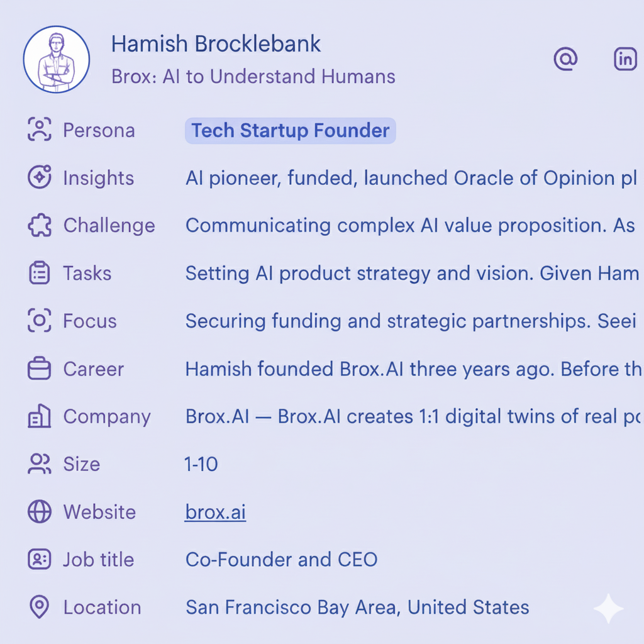Click the Focus target icon
This screenshot has height=644, width=644.
[40, 321]
